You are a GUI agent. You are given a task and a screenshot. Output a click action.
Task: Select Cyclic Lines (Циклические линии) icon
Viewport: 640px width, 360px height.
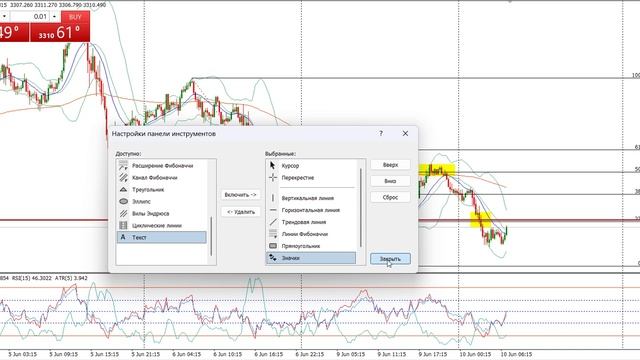(x=123, y=225)
